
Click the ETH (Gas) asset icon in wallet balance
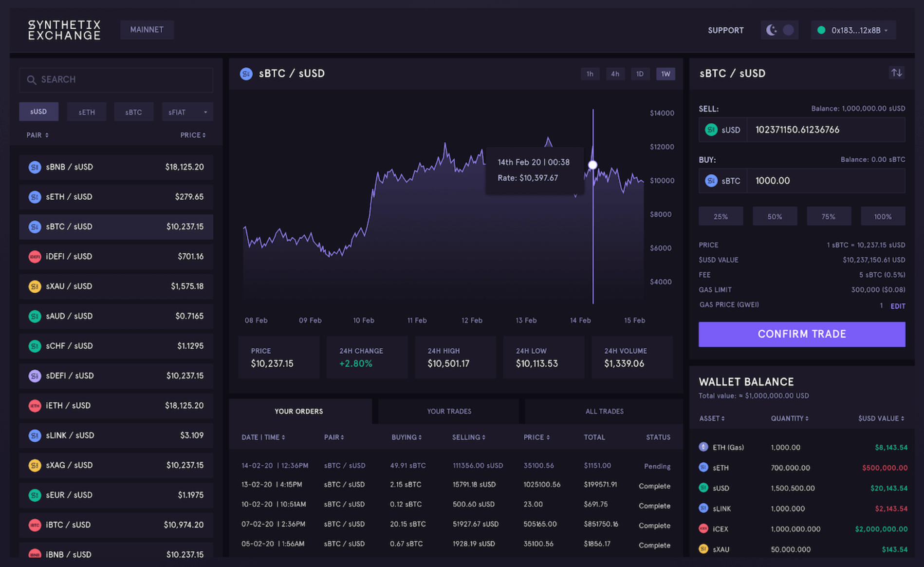(703, 447)
